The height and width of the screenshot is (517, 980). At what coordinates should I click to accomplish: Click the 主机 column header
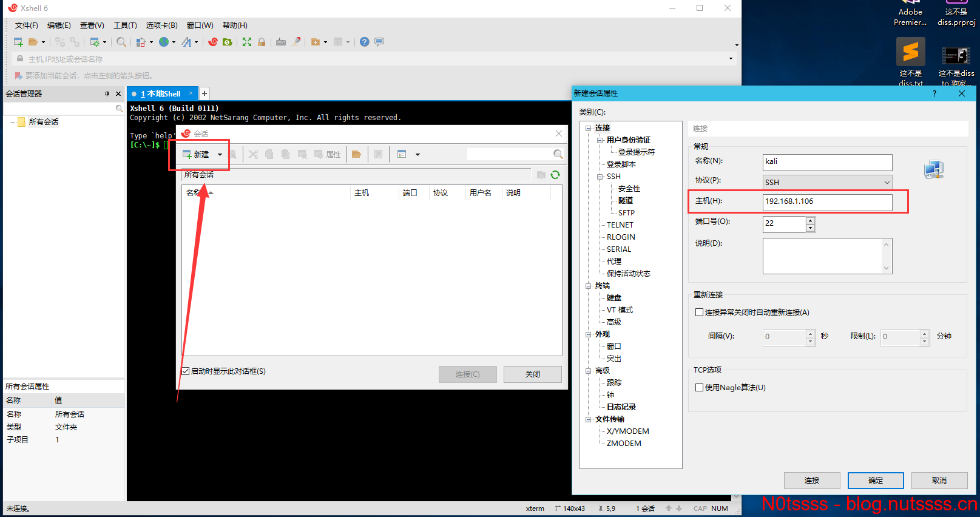(x=375, y=192)
